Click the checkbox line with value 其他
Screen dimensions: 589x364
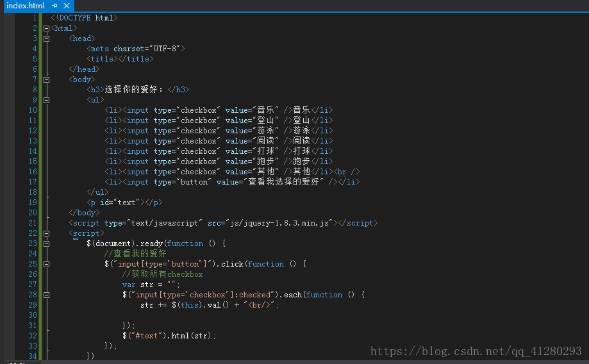219,172
